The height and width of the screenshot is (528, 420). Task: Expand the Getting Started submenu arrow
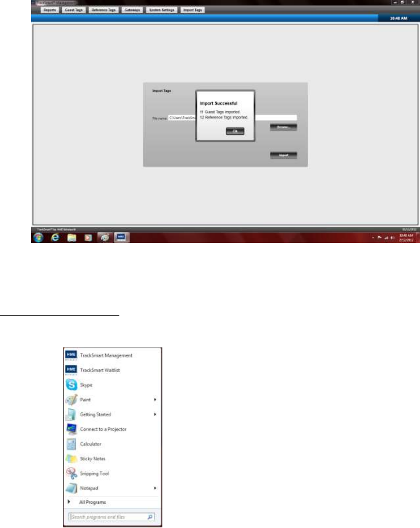pos(155,414)
